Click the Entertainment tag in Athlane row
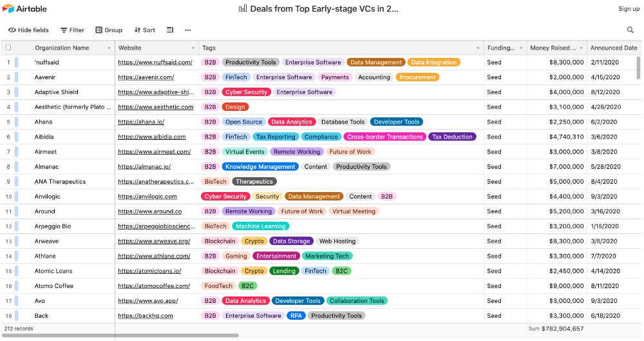 coord(276,256)
